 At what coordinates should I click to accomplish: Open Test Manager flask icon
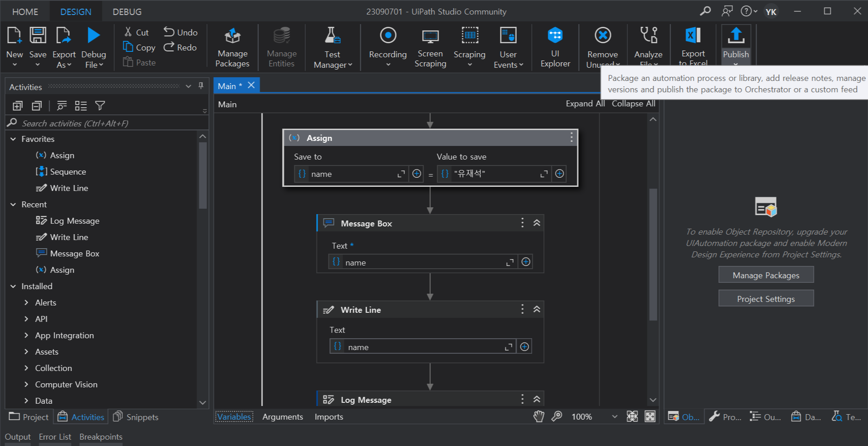(x=333, y=35)
